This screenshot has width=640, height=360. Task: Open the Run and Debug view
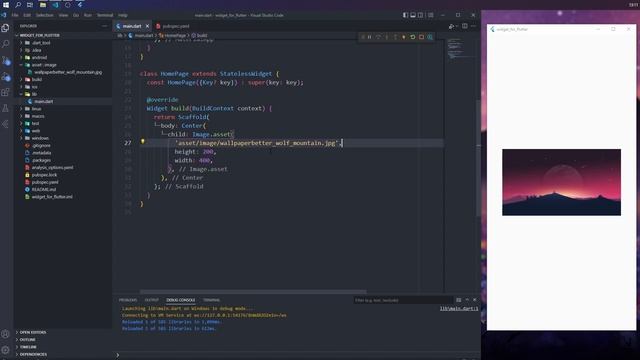pos(5,77)
